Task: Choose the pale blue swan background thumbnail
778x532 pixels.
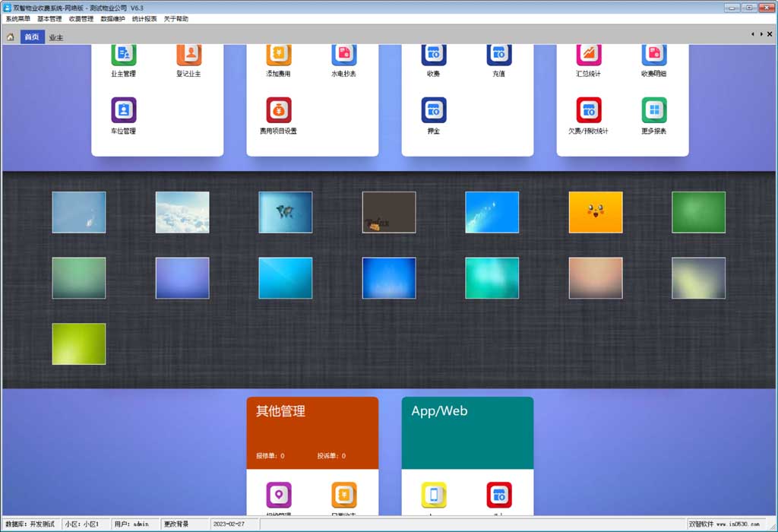Action: click(x=79, y=212)
